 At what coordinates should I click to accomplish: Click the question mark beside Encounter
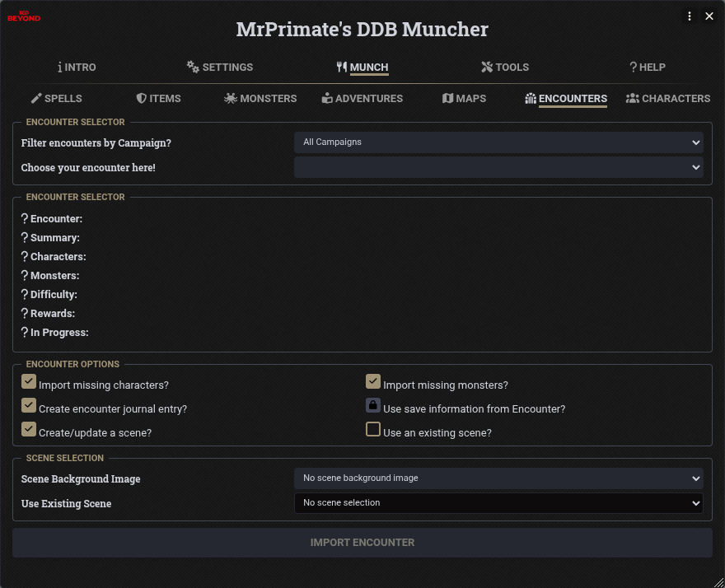pyautogui.click(x=25, y=219)
